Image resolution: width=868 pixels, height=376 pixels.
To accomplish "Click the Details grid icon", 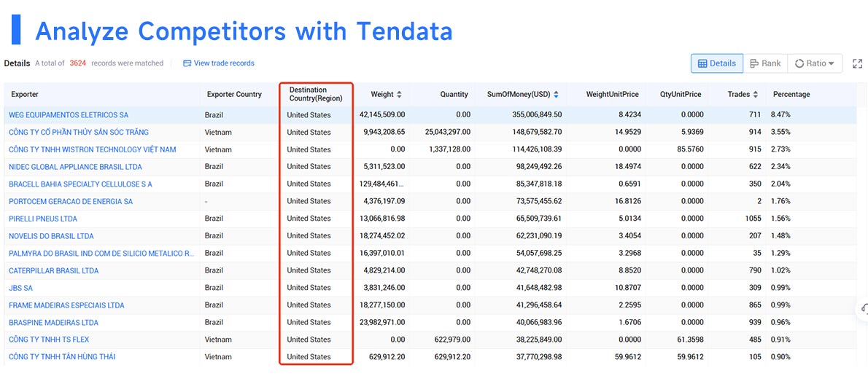I will pos(702,63).
